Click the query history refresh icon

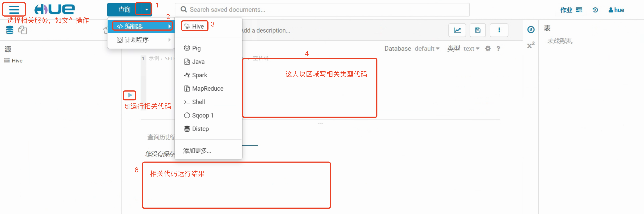[x=595, y=10]
